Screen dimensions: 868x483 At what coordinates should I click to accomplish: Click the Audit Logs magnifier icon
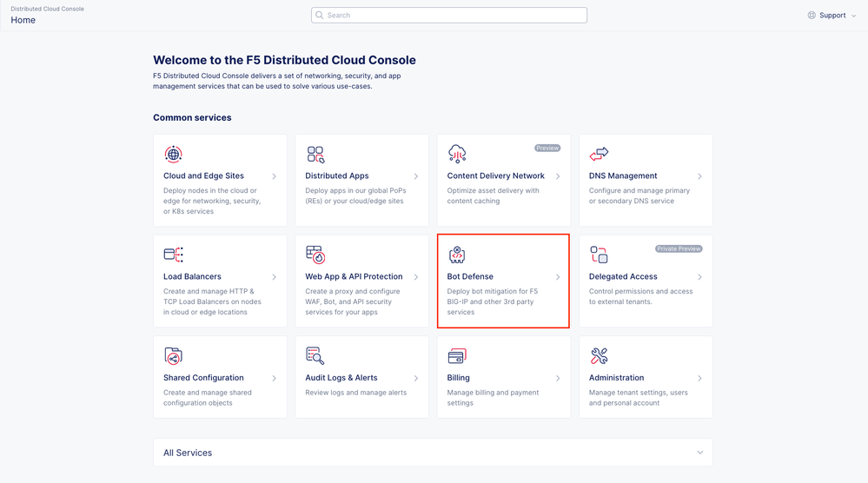coord(315,356)
